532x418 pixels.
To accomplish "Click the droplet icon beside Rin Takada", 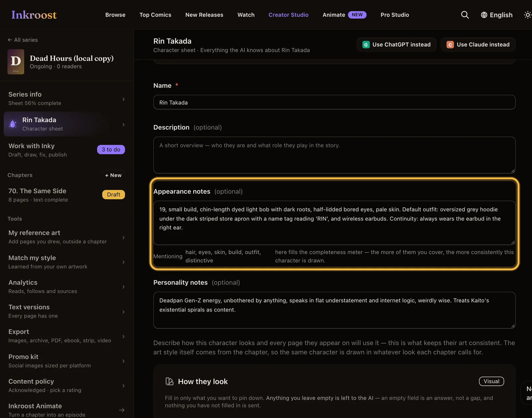I will tap(13, 124).
